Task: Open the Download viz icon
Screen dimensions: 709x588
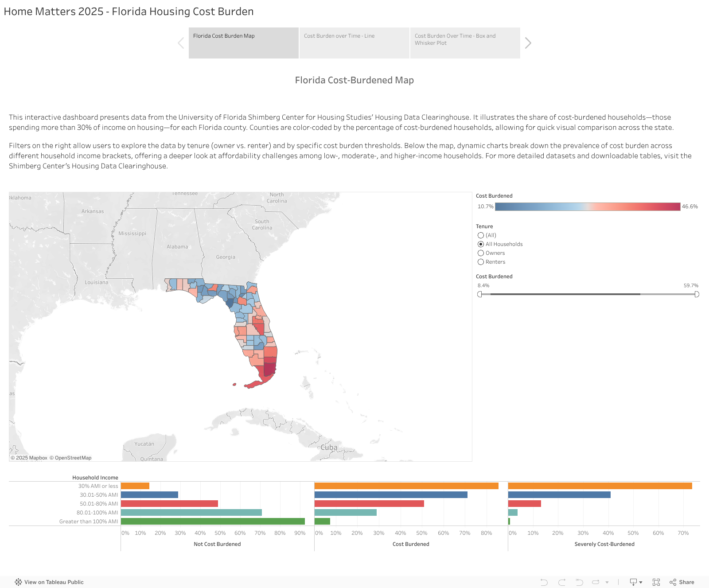Action: tap(634, 582)
